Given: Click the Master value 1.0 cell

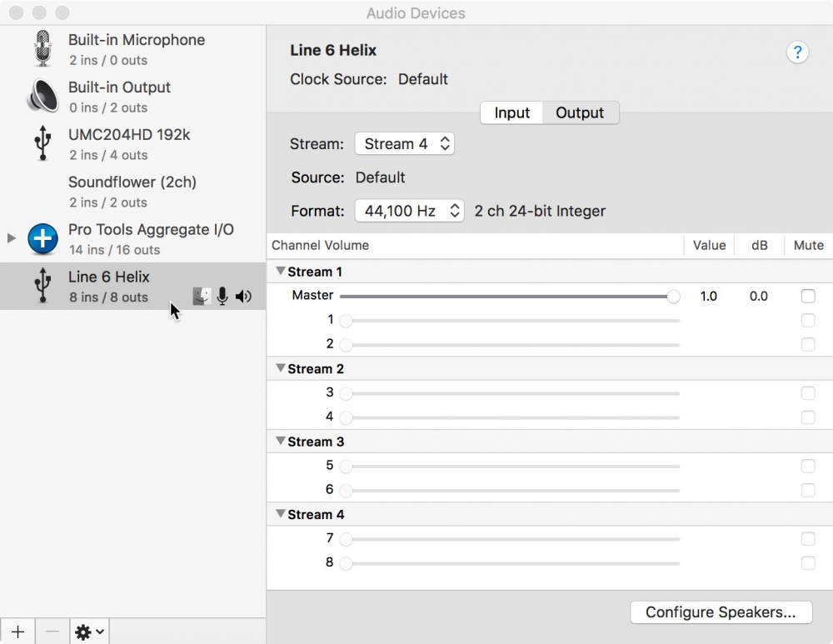Looking at the screenshot, I should [708, 296].
